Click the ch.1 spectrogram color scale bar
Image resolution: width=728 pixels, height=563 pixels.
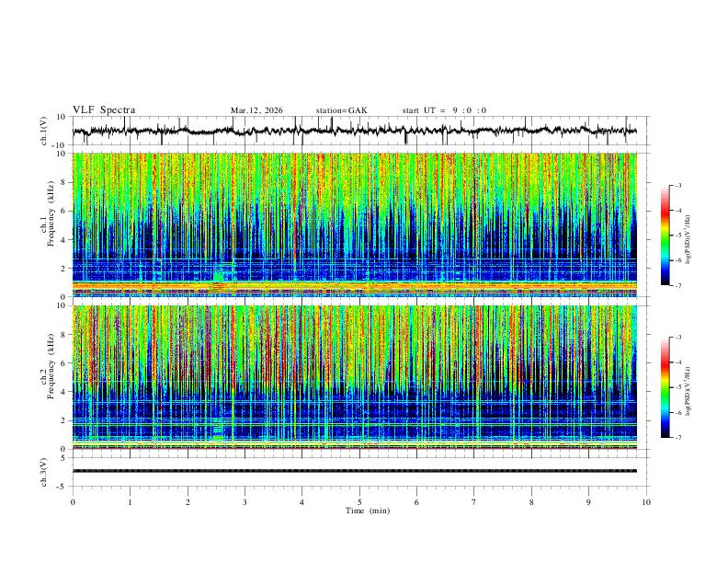click(x=665, y=236)
